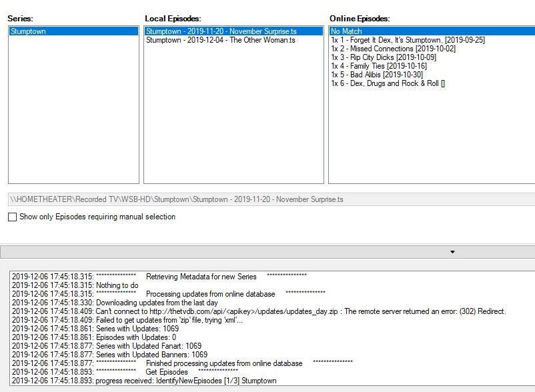Click the Nothing to do log line
Viewport: 535px width, 392px height.
tap(75, 285)
